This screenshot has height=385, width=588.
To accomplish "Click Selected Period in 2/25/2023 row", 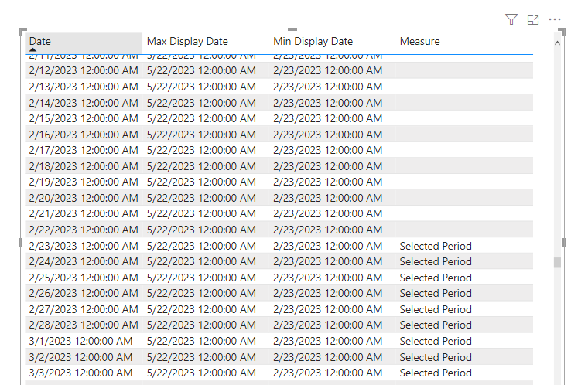I will point(436,278).
